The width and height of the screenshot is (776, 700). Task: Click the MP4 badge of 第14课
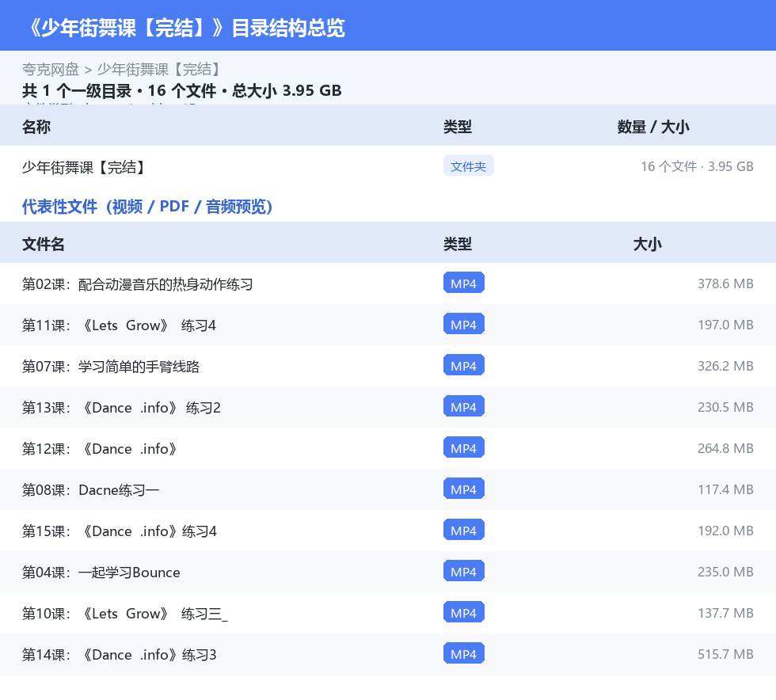tap(464, 653)
